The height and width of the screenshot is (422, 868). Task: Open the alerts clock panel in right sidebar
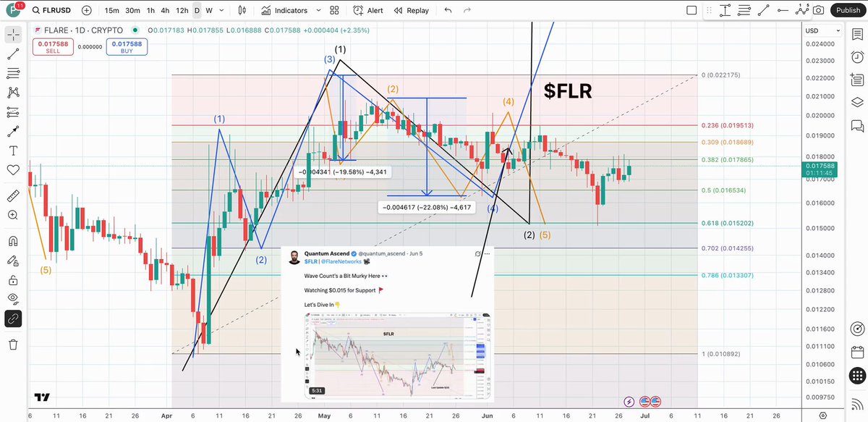(857, 57)
